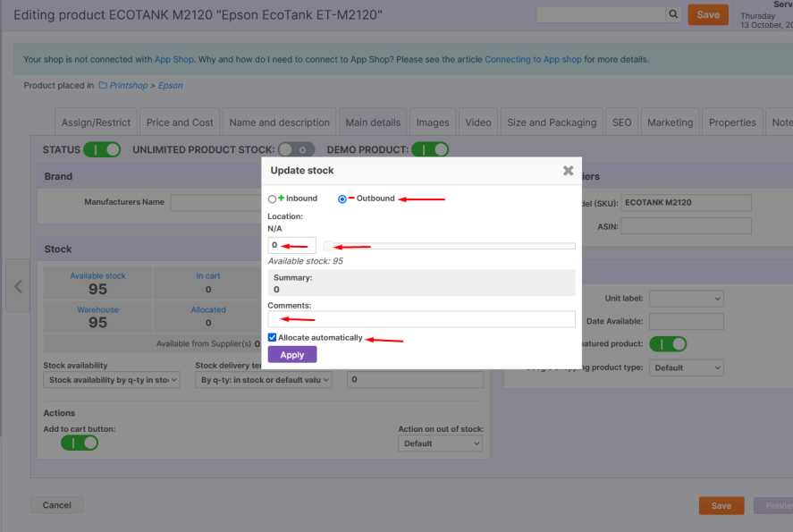This screenshot has width=793, height=532.
Task: Select the Outbound radio option
Action: point(342,199)
